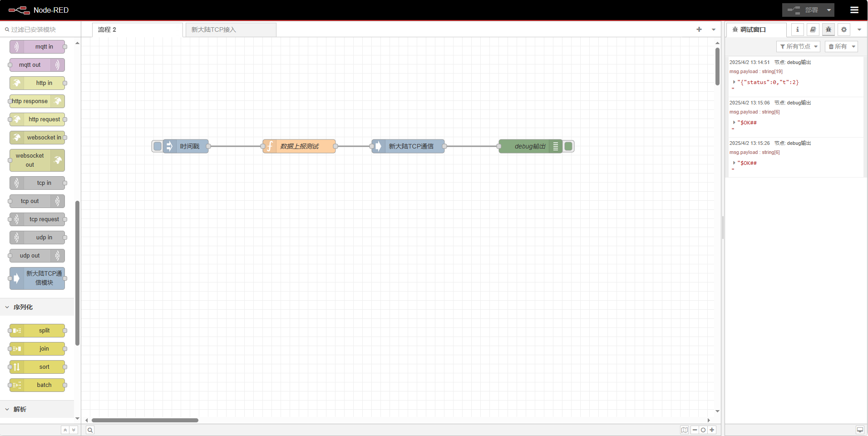Open debug in a new window icon
The width and height of the screenshot is (868, 436).
click(x=860, y=430)
